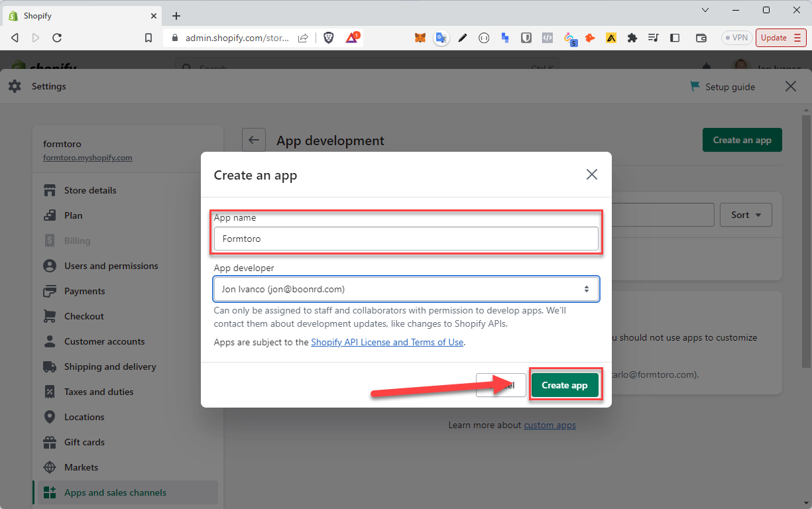Screen dimensions: 812x509
Task: Open Users and permissions person icon
Action: tap(50, 266)
